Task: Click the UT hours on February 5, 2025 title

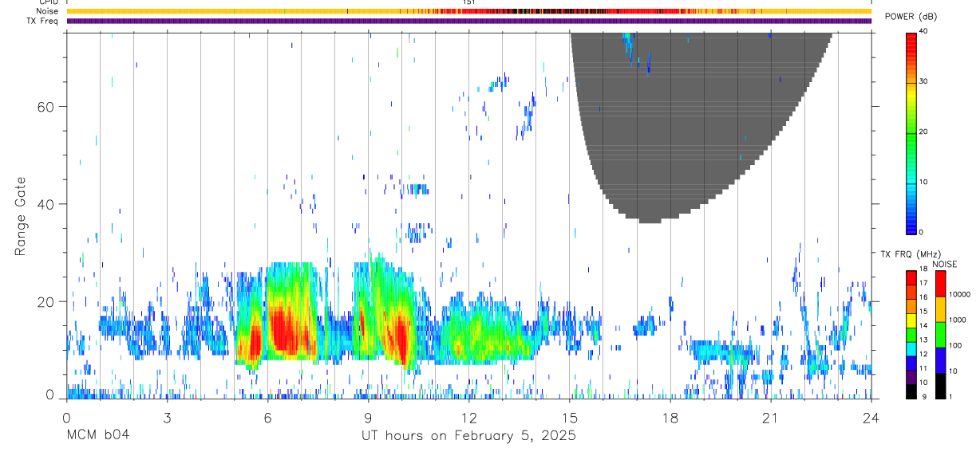Action: tap(469, 436)
